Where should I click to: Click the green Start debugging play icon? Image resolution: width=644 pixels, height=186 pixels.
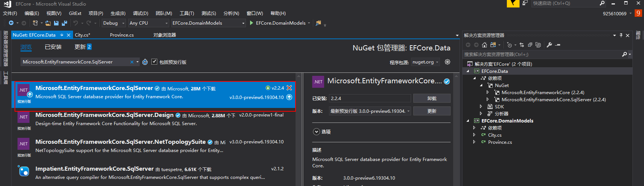252,23
